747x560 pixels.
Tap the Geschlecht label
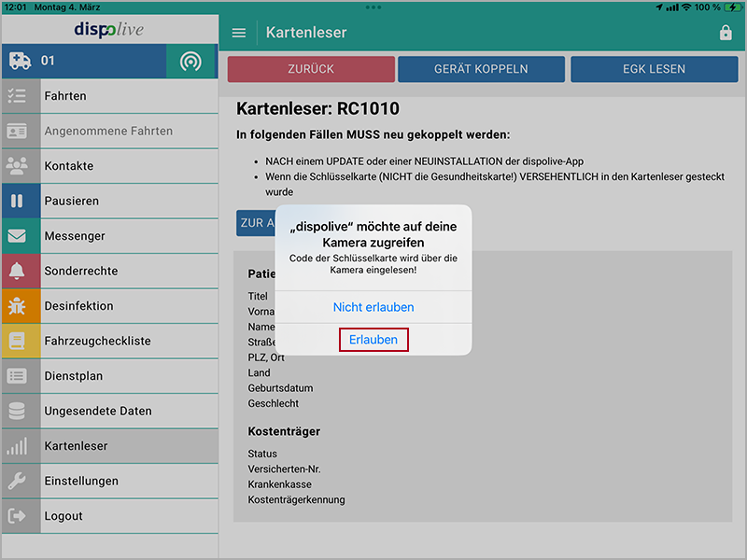(274, 403)
